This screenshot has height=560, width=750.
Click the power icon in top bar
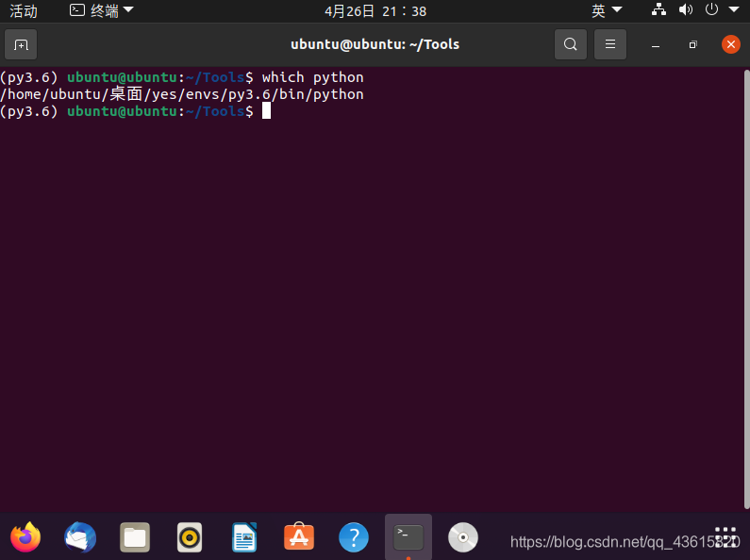click(711, 9)
